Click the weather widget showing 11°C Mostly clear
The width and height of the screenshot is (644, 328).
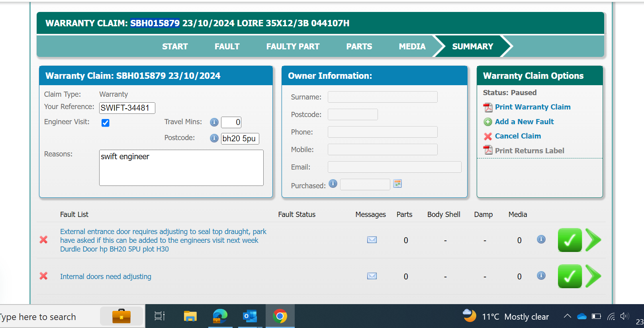point(506,316)
